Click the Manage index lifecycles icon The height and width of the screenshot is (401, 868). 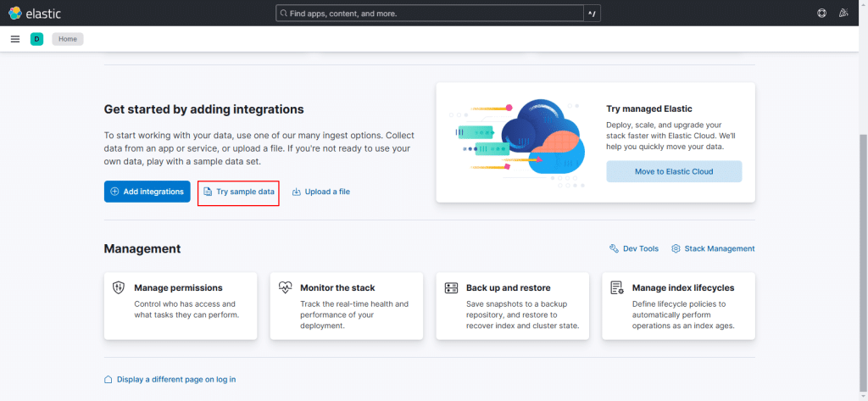point(617,287)
